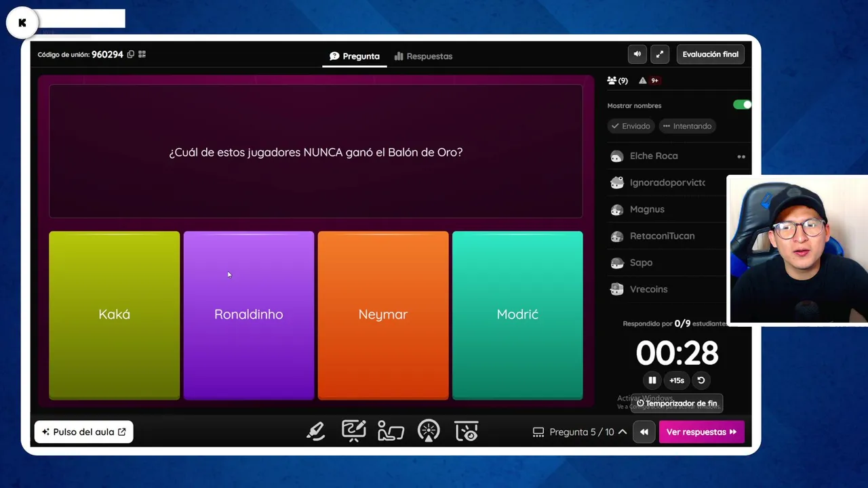The width and height of the screenshot is (868, 488).
Task: Add 15 seconds to the timer
Action: click(677, 380)
